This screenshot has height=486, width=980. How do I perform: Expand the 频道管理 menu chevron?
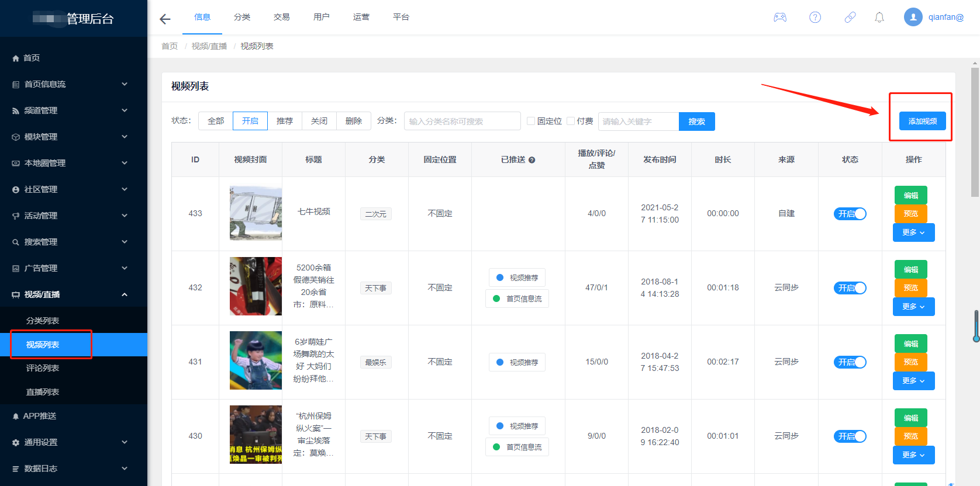pyautogui.click(x=125, y=110)
